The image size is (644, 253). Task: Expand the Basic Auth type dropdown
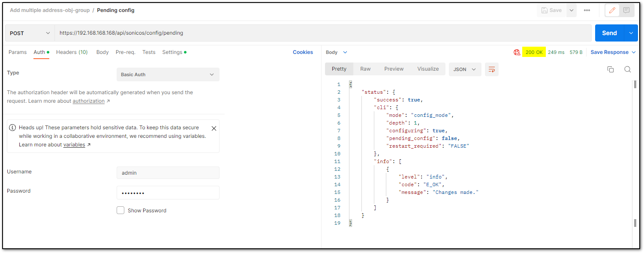coord(168,74)
